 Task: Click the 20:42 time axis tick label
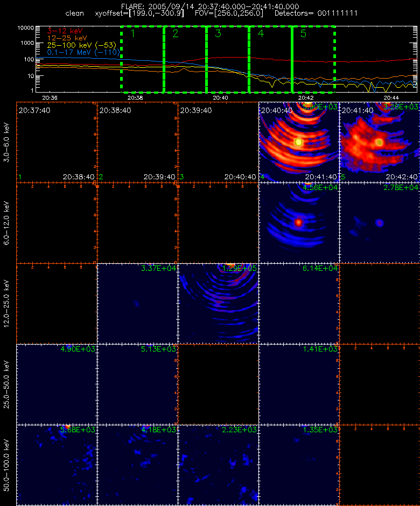pos(306,97)
